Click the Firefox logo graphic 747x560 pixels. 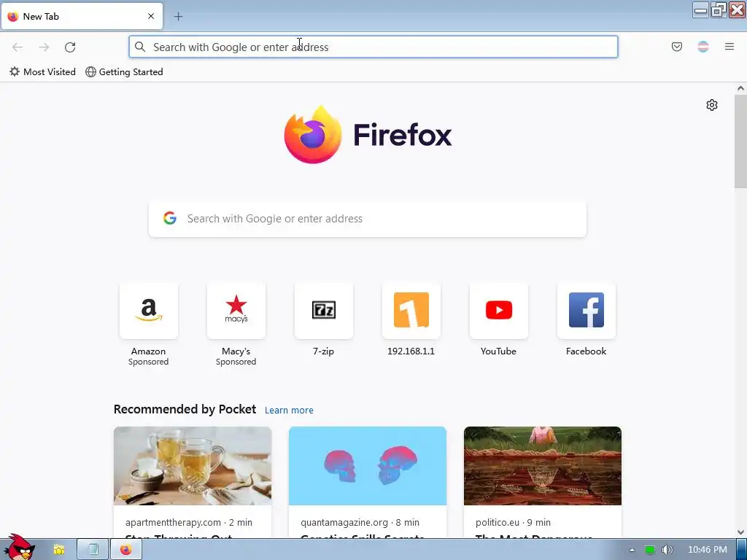pos(313,135)
